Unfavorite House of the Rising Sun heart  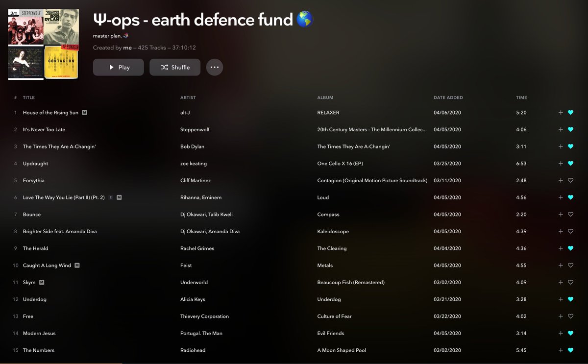point(570,113)
